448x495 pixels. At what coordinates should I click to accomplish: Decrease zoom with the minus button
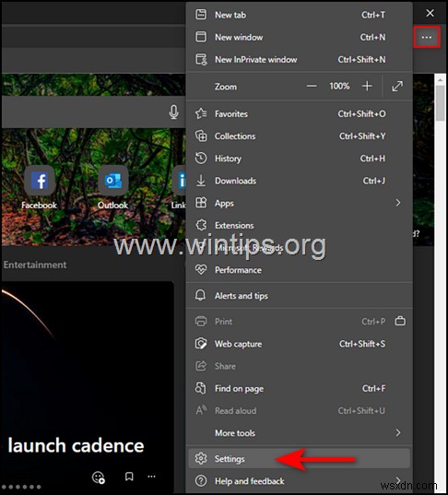click(x=312, y=86)
